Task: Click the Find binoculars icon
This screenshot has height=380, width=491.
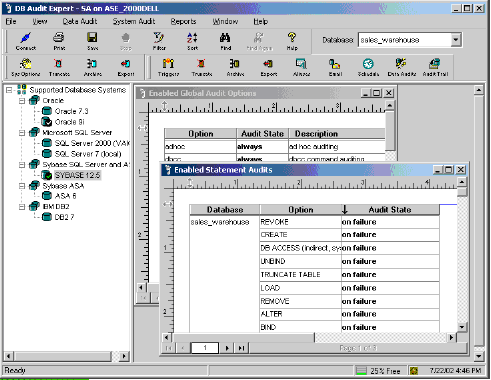Action: pyautogui.click(x=225, y=41)
